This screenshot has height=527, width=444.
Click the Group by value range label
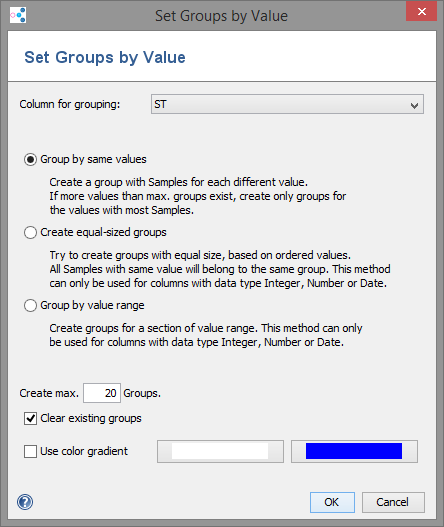tap(92, 305)
